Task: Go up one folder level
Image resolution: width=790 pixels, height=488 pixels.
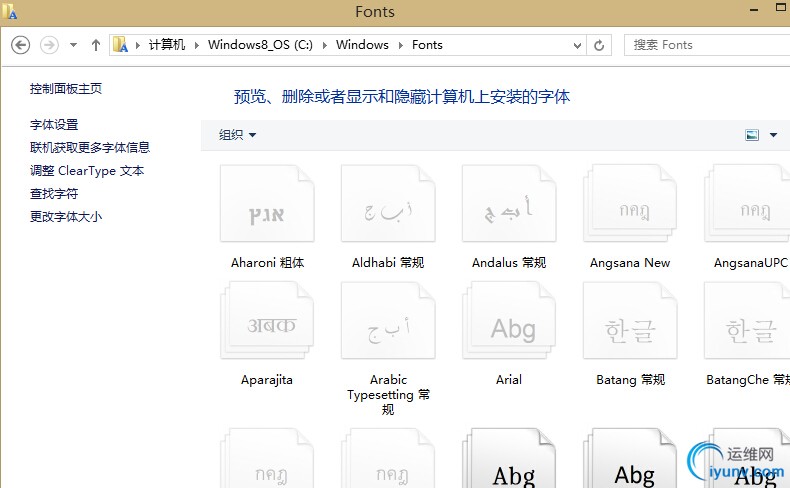Action: point(96,45)
